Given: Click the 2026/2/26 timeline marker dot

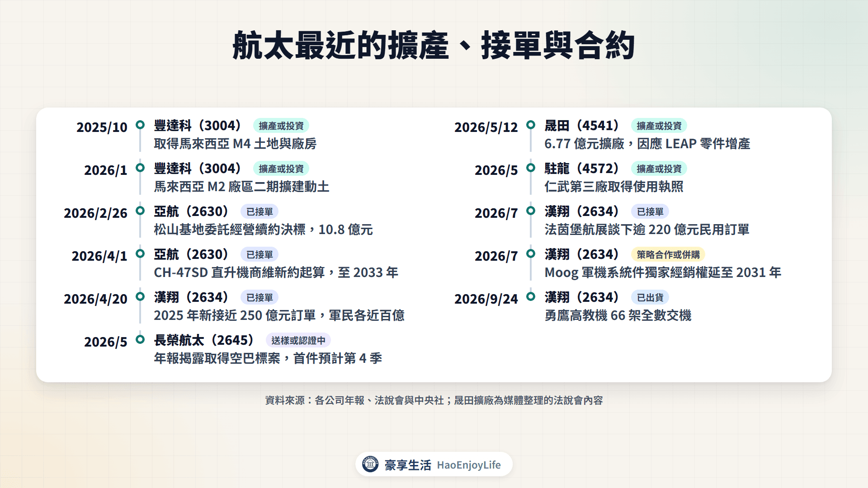Looking at the screenshot, I should click(140, 211).
